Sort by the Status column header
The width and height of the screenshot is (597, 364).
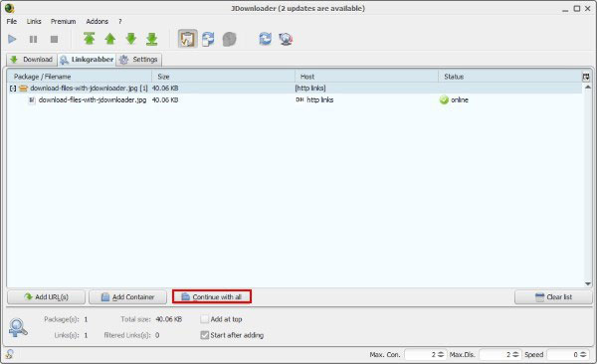[x=509, y=77]
